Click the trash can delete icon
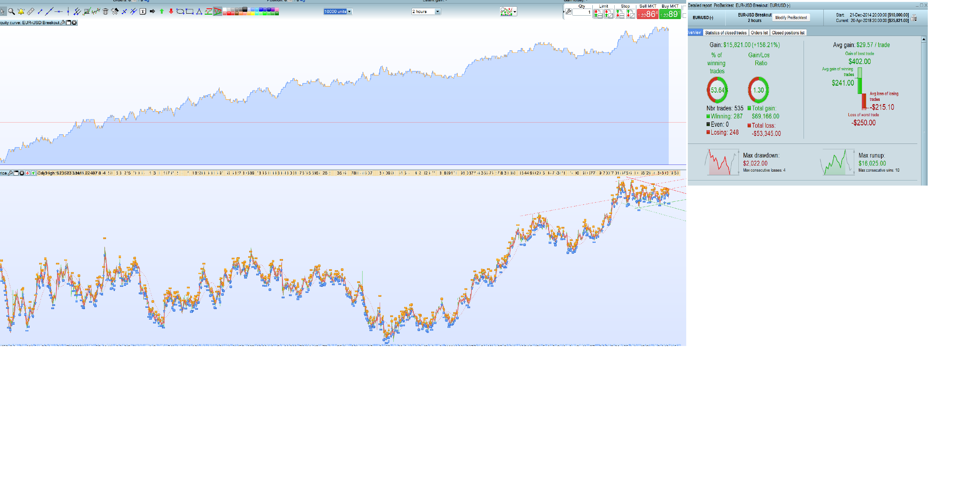Image resolution: width=980 pixels, height=494 pixels. (x=105, y=12)
